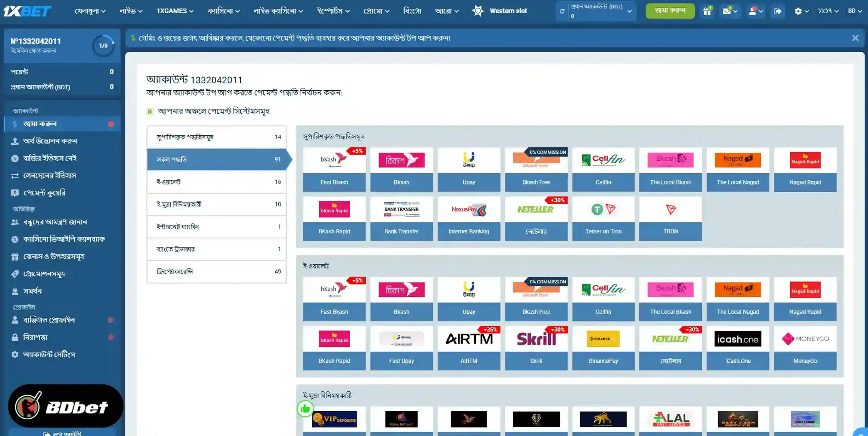Select সুপারিশকৃত পদ্ধতিসমূহ category tab
Viewport: 868px width, 436px height.
pyautogui.click(x=216, y=137)
